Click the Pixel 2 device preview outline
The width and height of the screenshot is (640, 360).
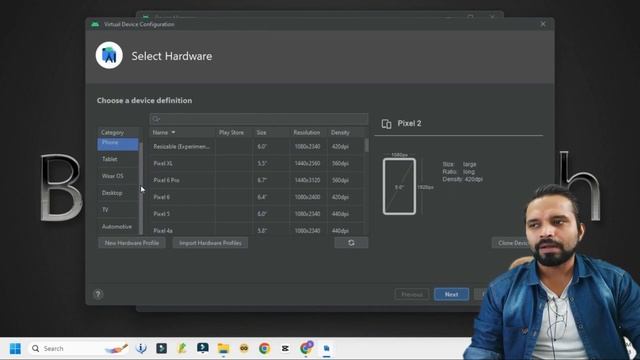[x=399, y=187]
